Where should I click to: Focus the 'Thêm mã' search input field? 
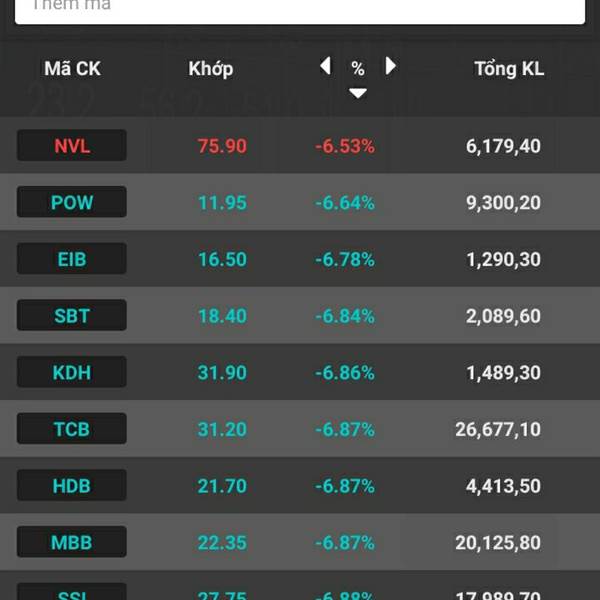pyautogui.click(x=300, y=10)
